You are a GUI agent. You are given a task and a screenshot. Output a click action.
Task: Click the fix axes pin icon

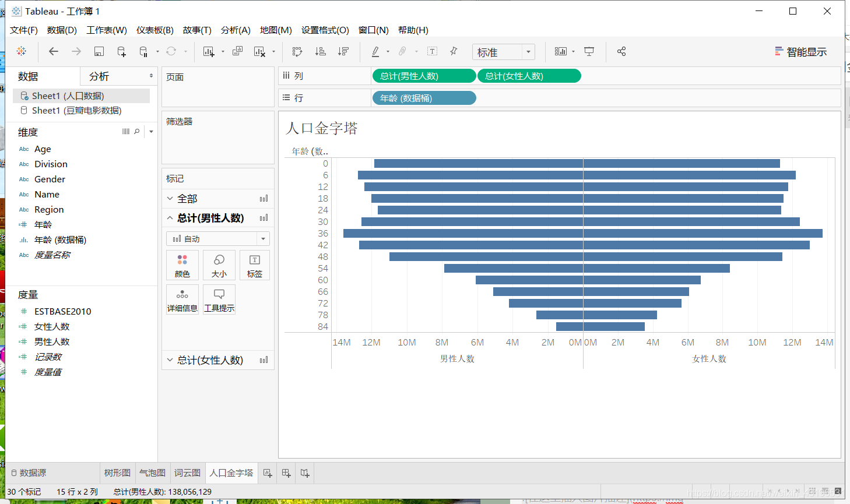(x=454, y=51)
